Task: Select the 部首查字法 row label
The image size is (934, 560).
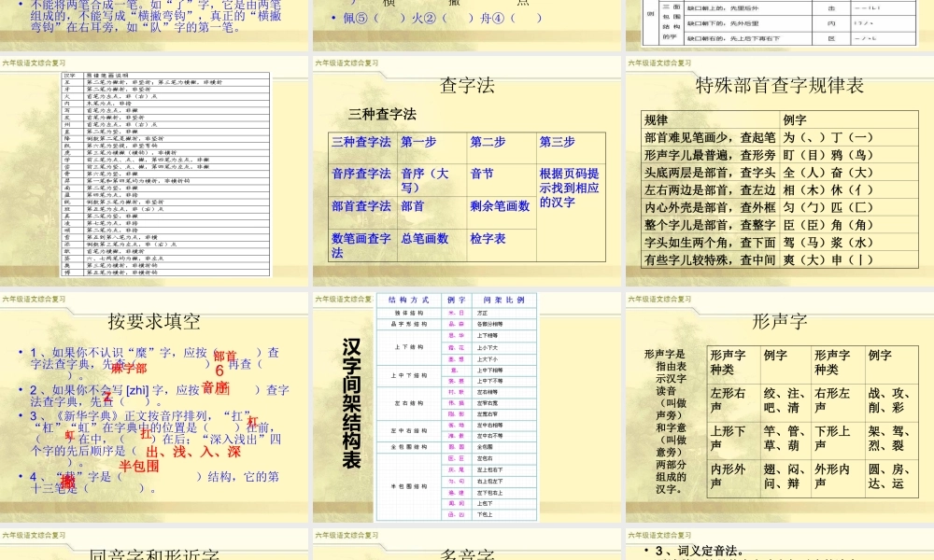Action: point(361,206)
